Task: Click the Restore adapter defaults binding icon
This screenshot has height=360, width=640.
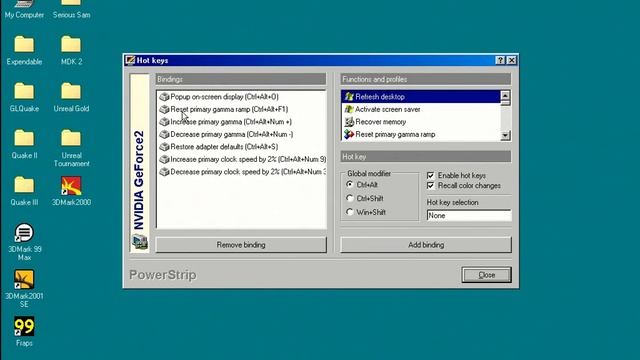Action: point(164,147)
